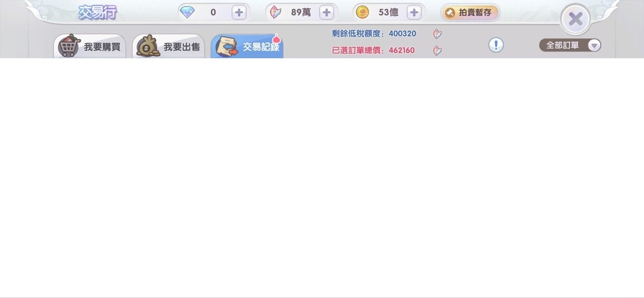
Task: Open the info exclamation icon
Action: pyautogui.click(x=496, y=45)
